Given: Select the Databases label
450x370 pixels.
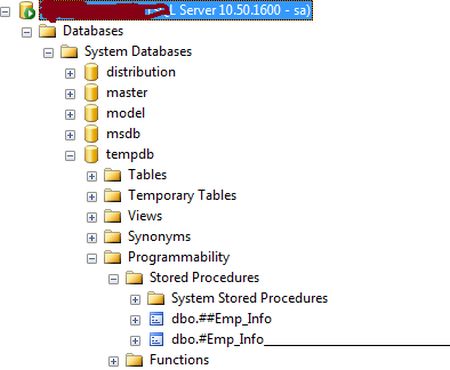Looking at the screenshot, I should point(93,31).
